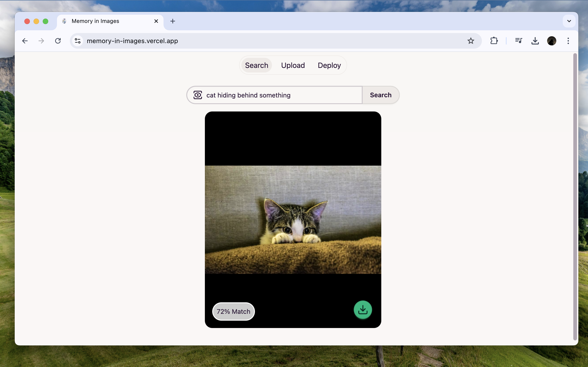Image resolution: width=588 pixels, height=367 pixels.
Task: Click the profile avatar in toolbar
Action: (551, 41)
